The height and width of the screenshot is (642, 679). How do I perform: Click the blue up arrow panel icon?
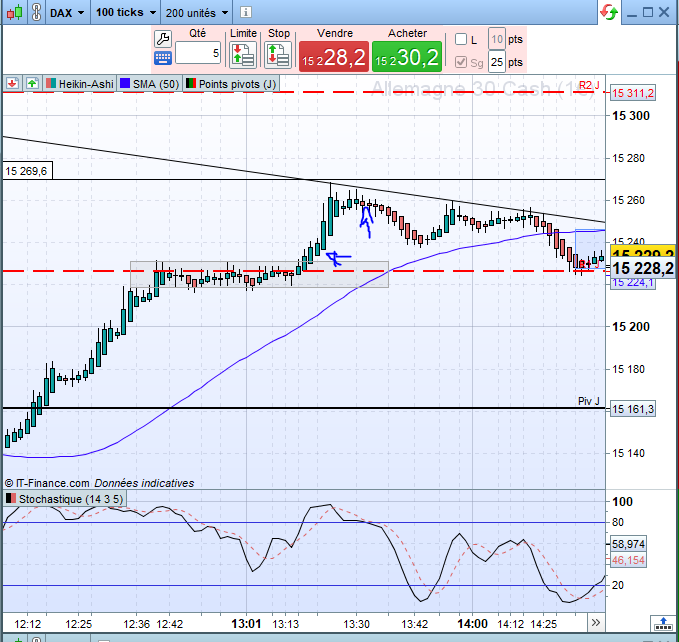[663, 624]
